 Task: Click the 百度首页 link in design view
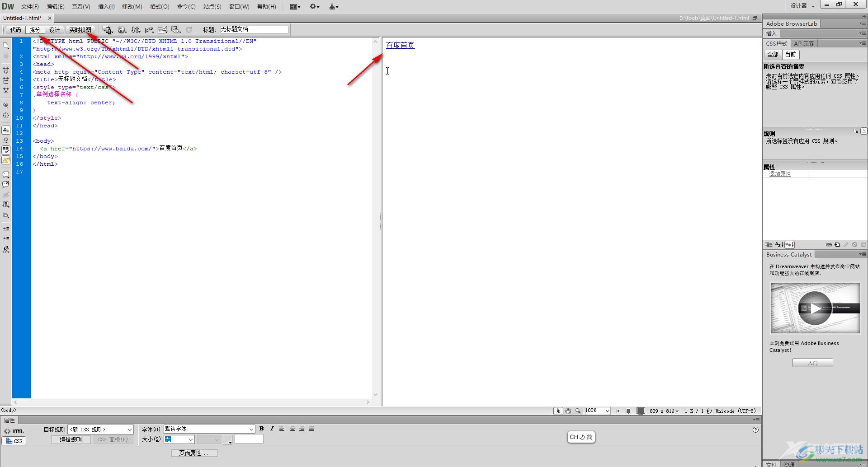pyautogui.click(x=400, y=46)
